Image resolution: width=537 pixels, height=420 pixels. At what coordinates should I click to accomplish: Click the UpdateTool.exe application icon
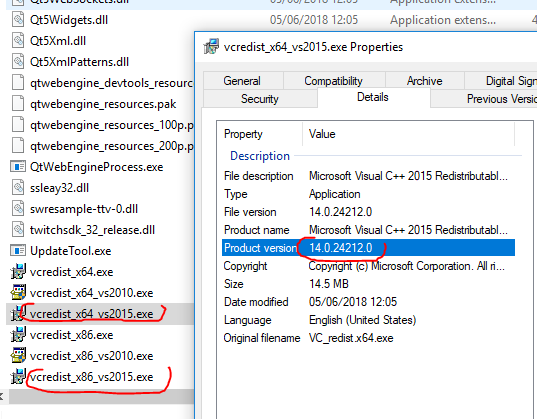tap(18, 251)
